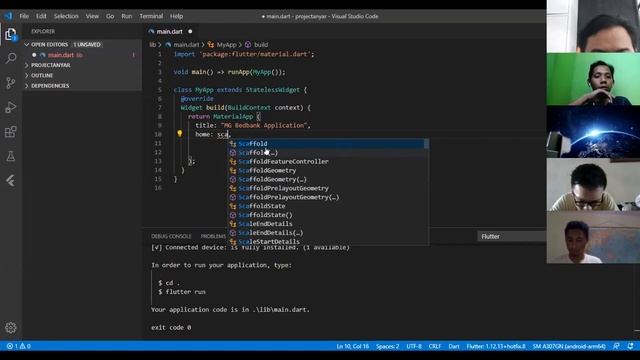Expand the PROJECTANYAR folder section

pos(82,65)
